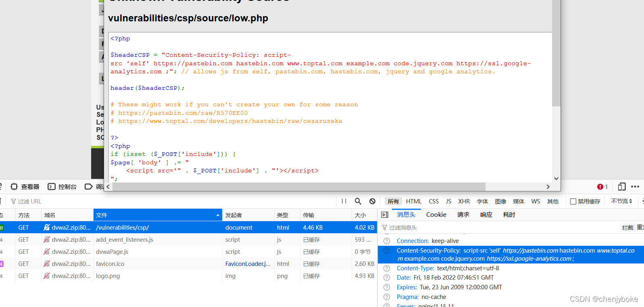The image size is (644, 307).
Task: Click the help icon beside Connection header
Action: pyautogui.click(x=387, y=241)
